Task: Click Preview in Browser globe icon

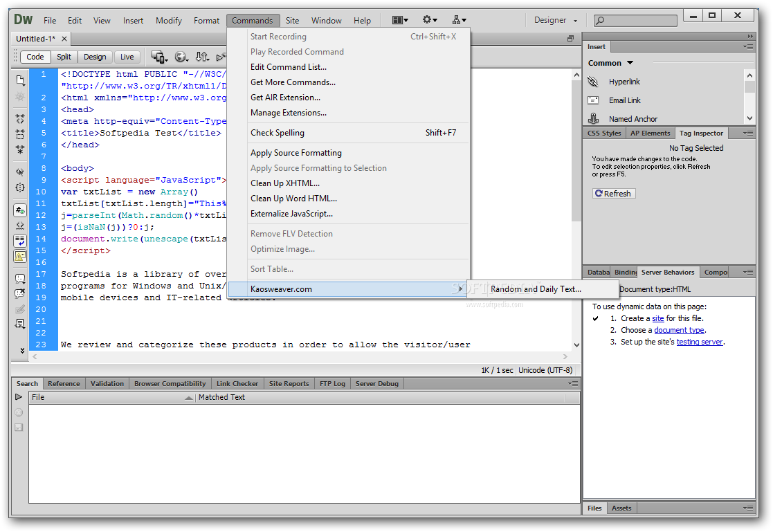Action: [181, 57]
